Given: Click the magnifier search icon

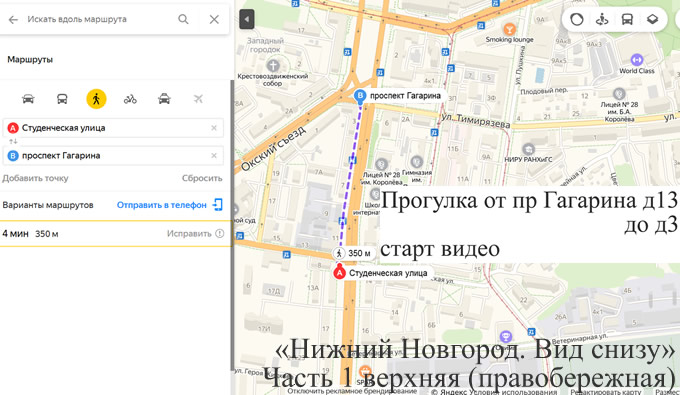Looking at the screenshot, I should (183, 19).
